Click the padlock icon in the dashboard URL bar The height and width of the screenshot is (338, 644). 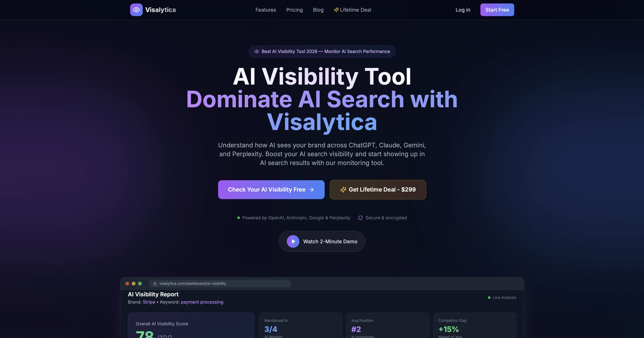[155, 283]
